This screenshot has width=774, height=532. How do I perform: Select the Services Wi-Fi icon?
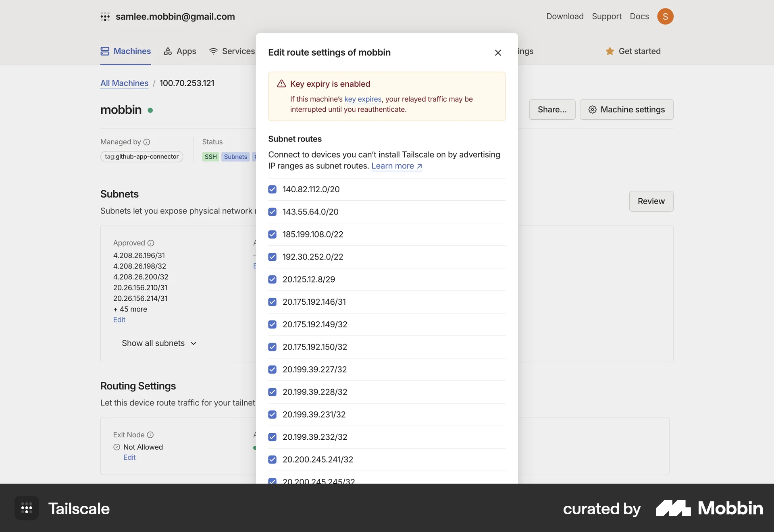(213, 51)
